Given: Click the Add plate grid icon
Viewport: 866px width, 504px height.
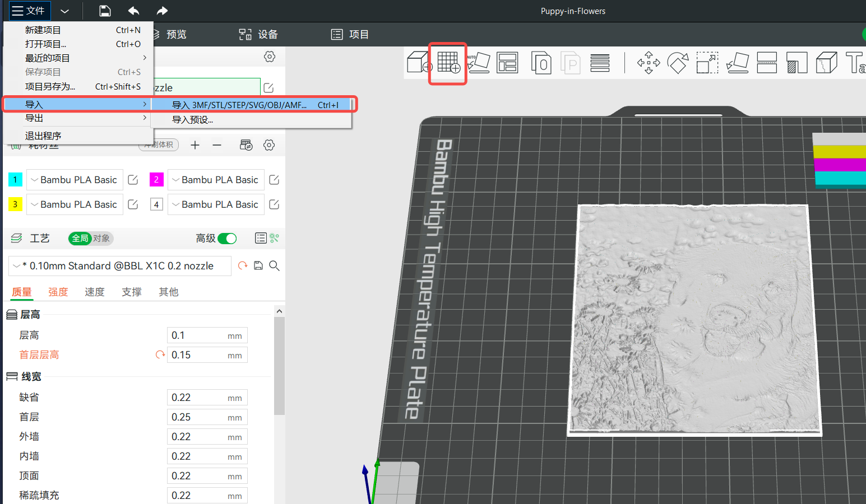Looking at the screenshot, I should [x=448, y=62].
